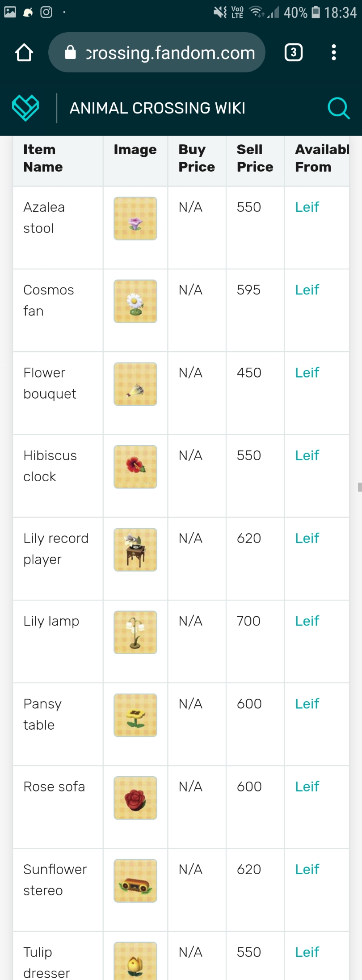Open the browser tab switcher
This screenshot has width=362, height=980.
[293, 53]
